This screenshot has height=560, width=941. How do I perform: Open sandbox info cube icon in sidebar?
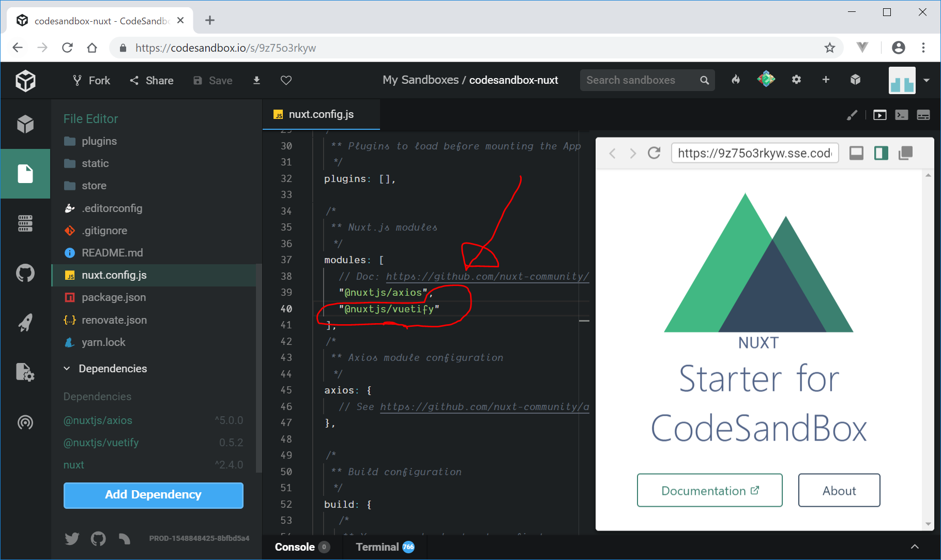(25, 124)
